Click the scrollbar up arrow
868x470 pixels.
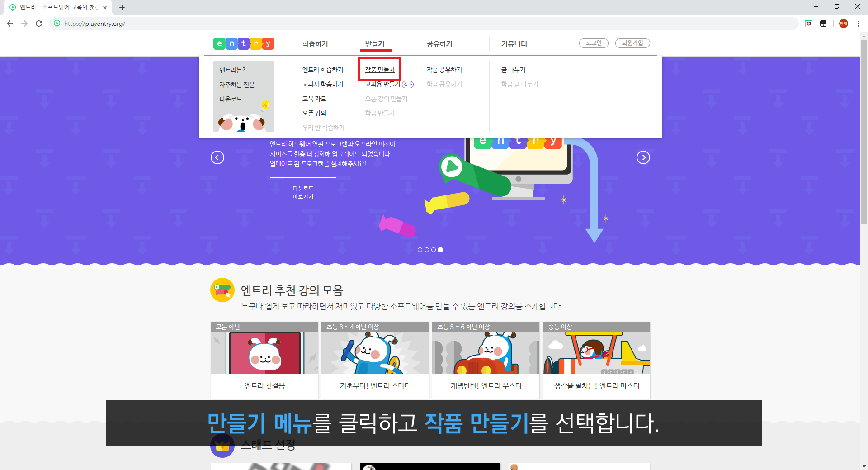click(864, 36)
